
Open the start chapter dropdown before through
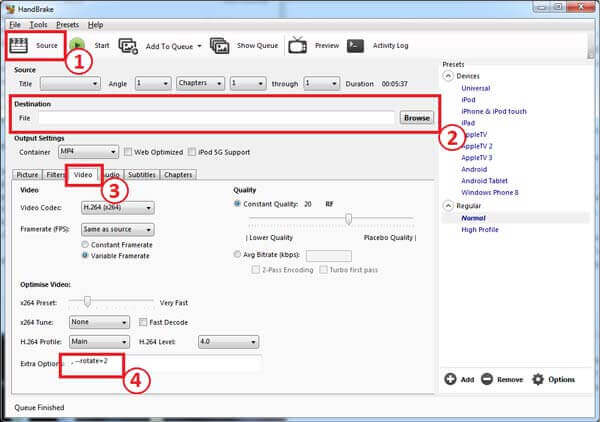[x=248, y=83]
